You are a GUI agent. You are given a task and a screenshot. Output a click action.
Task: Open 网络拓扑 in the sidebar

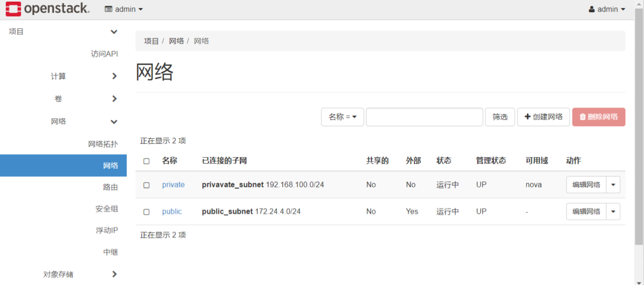(102, 144)
